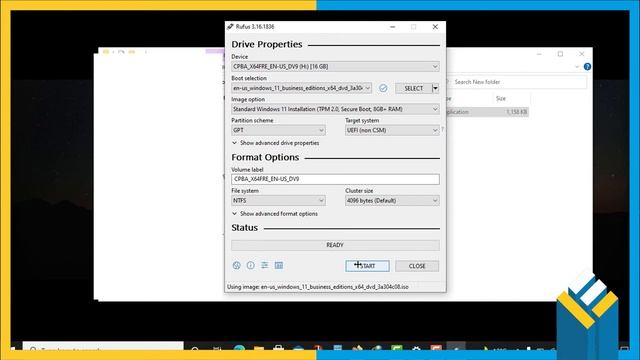Open the Image option dropdown
640x360 pixels.
pyautogui.click(x=336, y=109)
